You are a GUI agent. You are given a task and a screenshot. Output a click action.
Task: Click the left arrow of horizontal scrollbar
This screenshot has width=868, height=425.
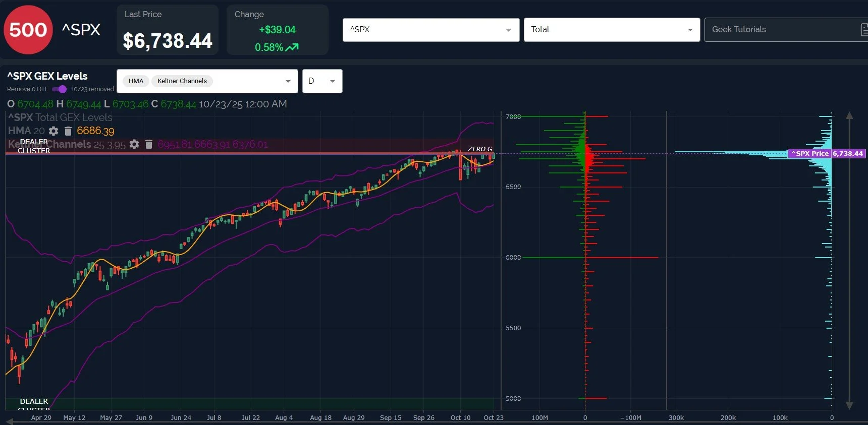(x=10, y=422)
